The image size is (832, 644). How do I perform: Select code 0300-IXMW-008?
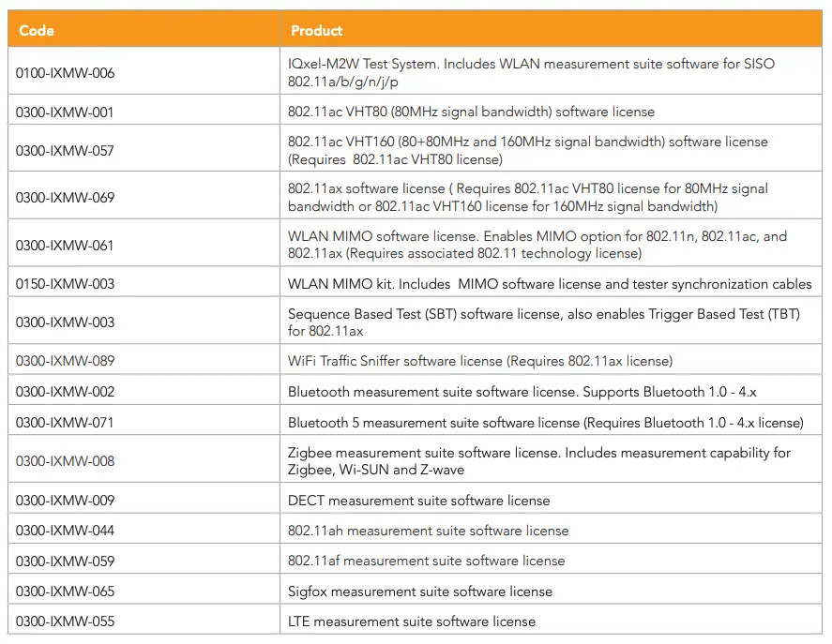[65, 461]
